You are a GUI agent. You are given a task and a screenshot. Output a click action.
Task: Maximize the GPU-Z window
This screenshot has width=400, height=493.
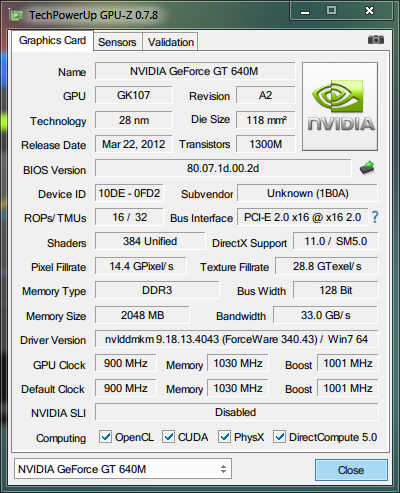[331, 11]
